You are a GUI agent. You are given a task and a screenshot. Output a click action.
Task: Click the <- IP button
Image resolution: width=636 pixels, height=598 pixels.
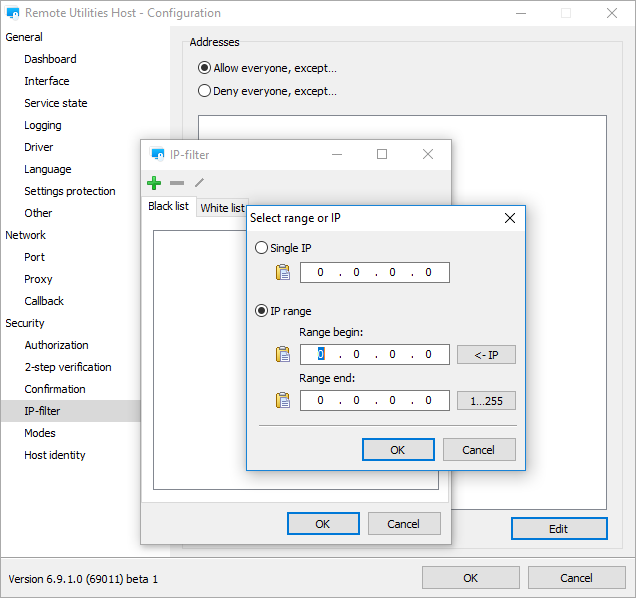pos(486,355)
